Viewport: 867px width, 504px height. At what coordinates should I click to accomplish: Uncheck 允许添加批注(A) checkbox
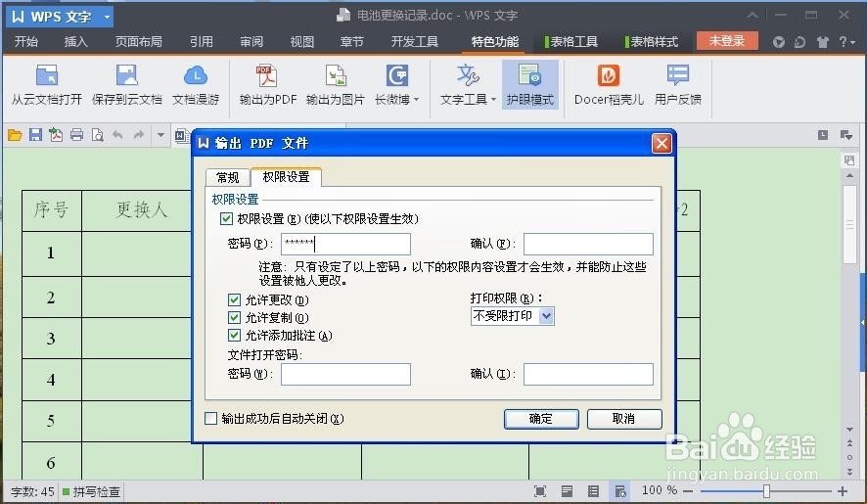pyautogui.click(x=234, y=336)
